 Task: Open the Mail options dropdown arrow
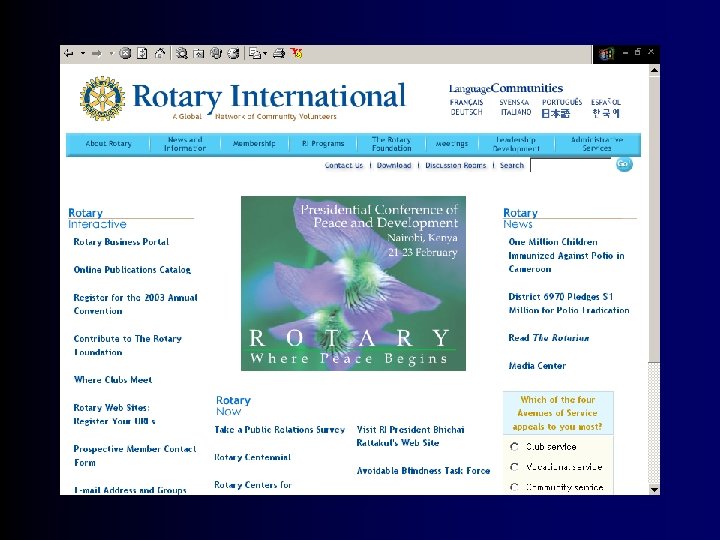[265, 54]
